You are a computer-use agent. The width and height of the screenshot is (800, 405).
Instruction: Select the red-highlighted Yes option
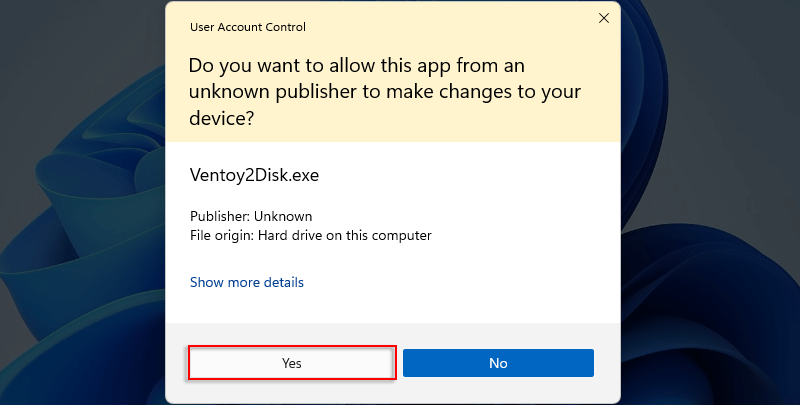(292, 363)
